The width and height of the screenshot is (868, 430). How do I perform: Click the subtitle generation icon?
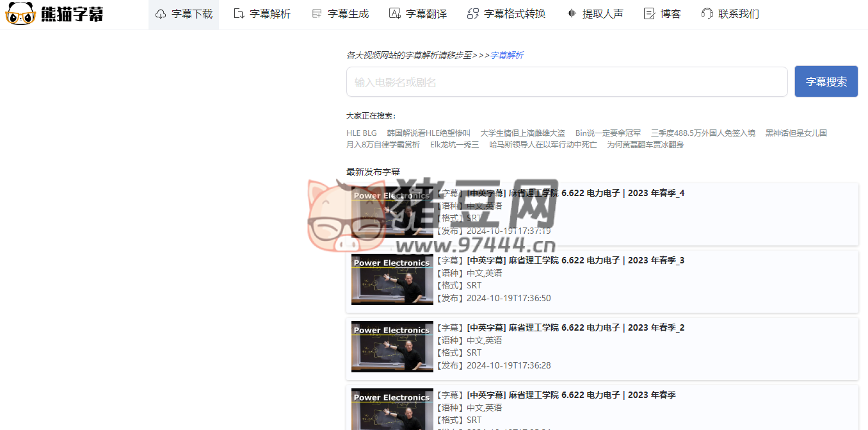pyautogui.click(x=317, y=14)
